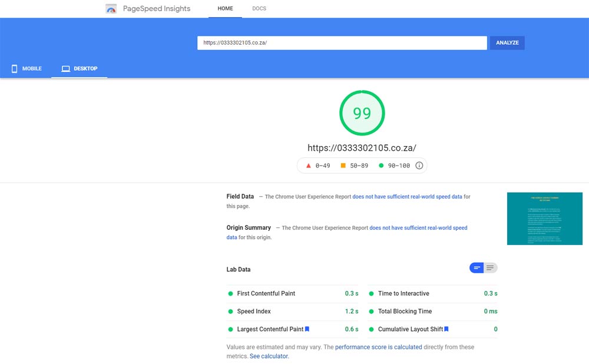589x364 pixels.
Task: Click the analyzed URL heading below score
Action: click(362, 148)
